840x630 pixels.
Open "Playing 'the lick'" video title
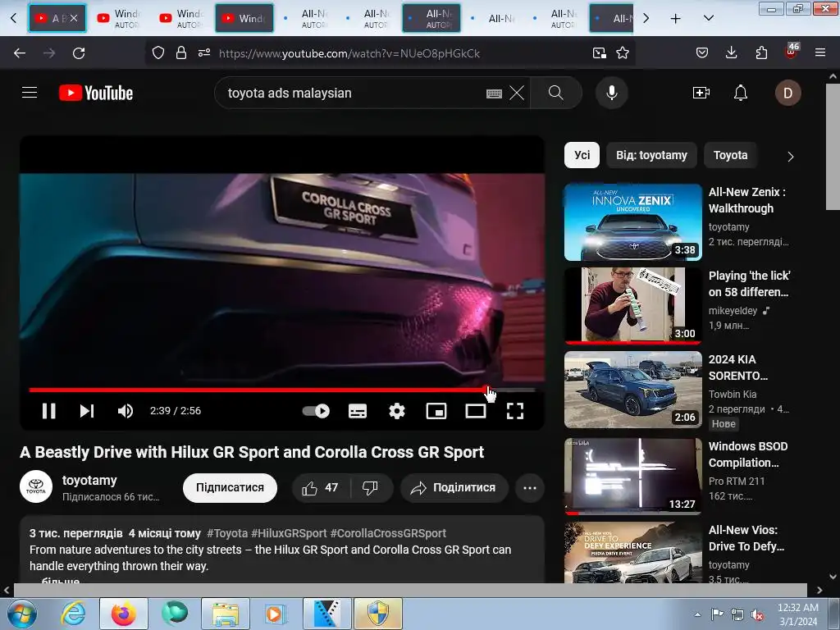pos(749,284)
